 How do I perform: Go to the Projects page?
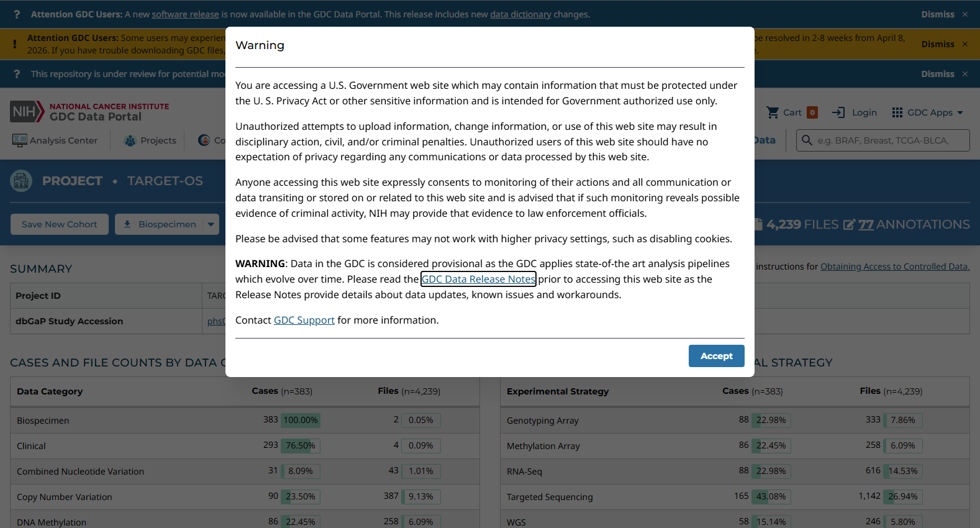tap(150, 140)
